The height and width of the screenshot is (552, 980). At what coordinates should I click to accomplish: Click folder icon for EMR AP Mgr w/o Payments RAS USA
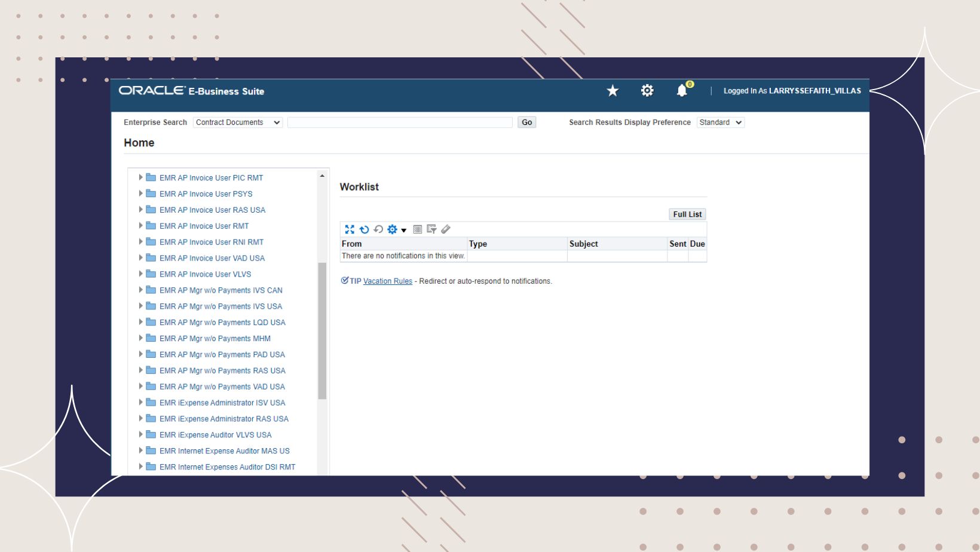coord(151,370)
